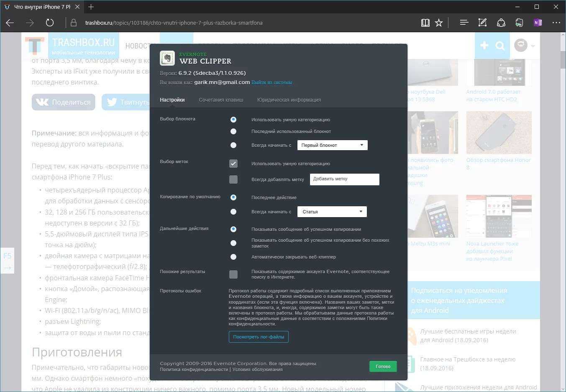Uncheck smart categorization under 'Выбор меток'
This screenshot has height=392, width=566.
pyautogui.click(x=233, y=164)
